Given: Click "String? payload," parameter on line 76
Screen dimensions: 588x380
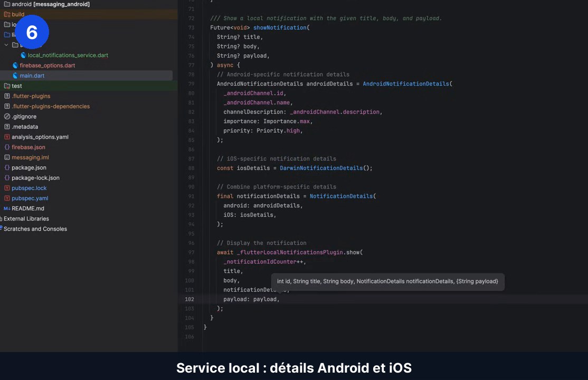Looking at the screenshot, I should 243,56.
